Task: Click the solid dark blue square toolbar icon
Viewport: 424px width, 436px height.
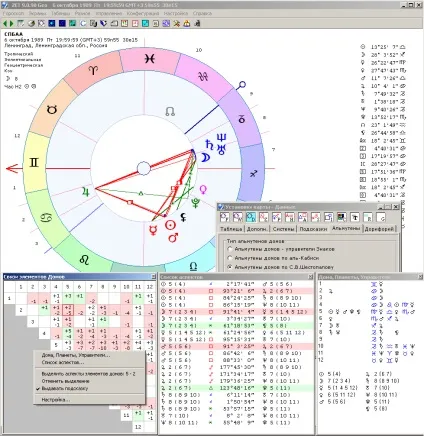Action: 62,23
